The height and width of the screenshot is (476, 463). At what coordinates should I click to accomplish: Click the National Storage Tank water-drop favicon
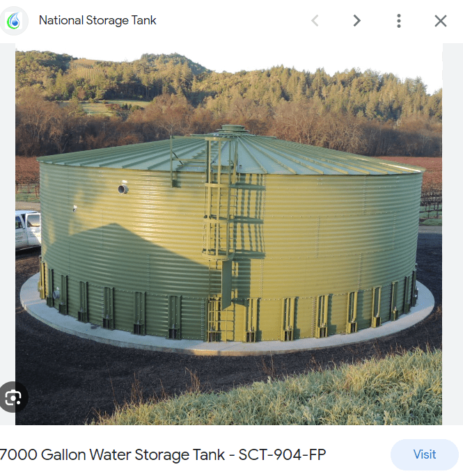(x=14, y=21)
